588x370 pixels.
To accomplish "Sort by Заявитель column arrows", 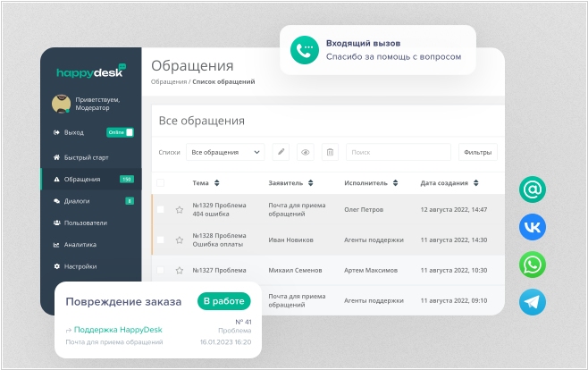I will tap(310, 183).
